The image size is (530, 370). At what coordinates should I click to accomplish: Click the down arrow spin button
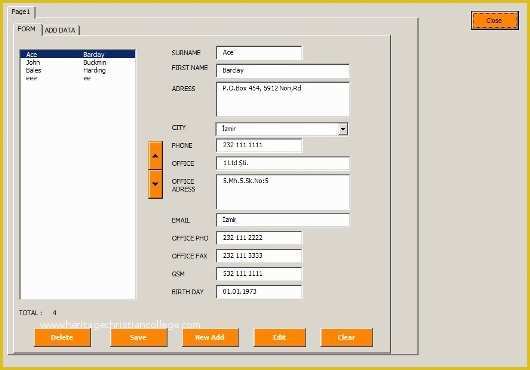pyautogui.click(x=155, y=184)
